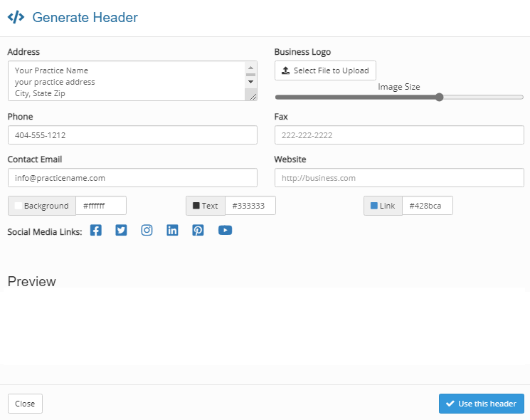Viewport: 530px width, 420px height.
Task: Click the Facebook social media icon
Action: coord(95,231)
